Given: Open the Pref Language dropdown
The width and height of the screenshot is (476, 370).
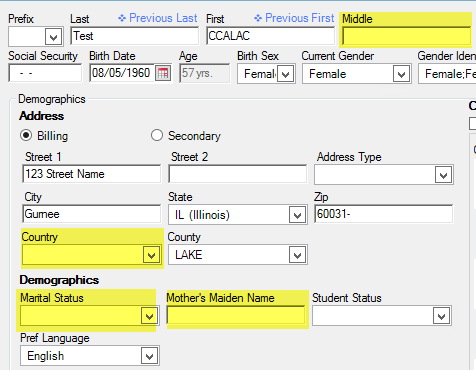Looking at the screenshot, I should (149, 356).
